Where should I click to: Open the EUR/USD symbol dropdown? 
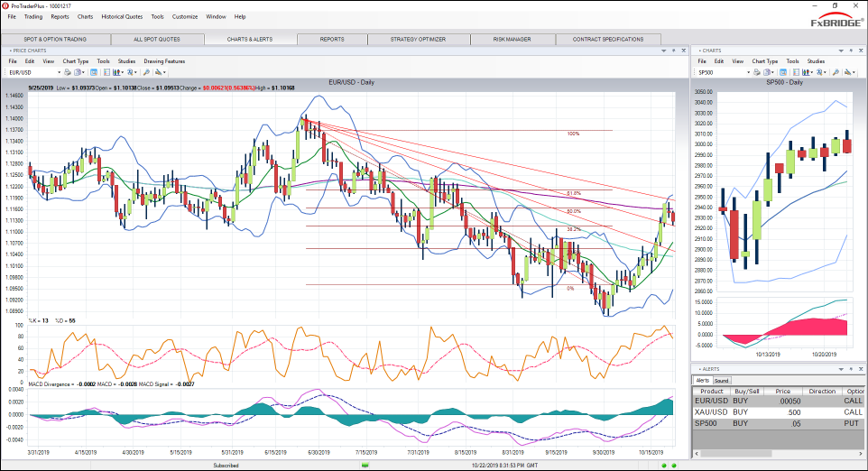(x=60, y=71)
